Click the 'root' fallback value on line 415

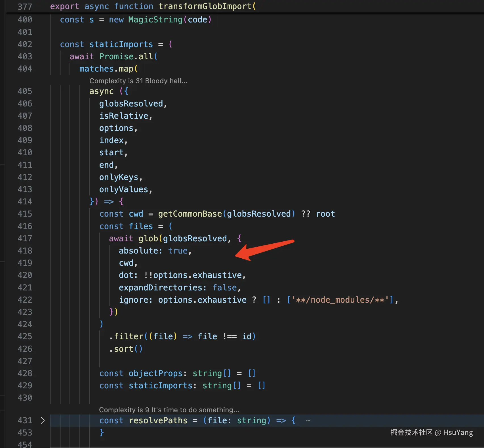coord(325,214)
